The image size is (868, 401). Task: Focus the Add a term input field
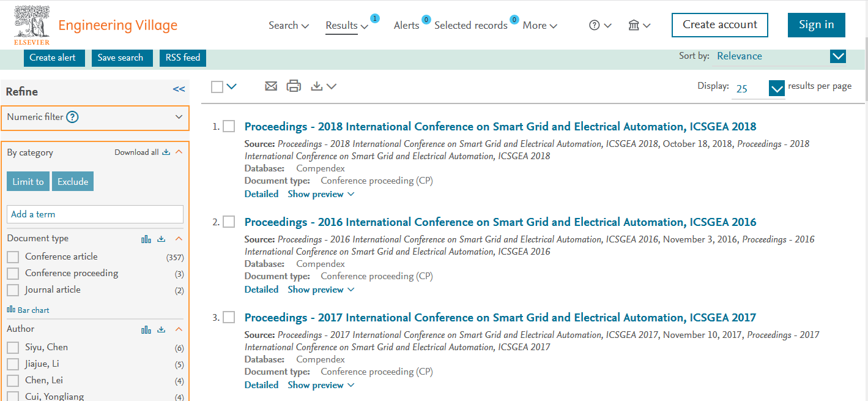(x=95, y=214)
